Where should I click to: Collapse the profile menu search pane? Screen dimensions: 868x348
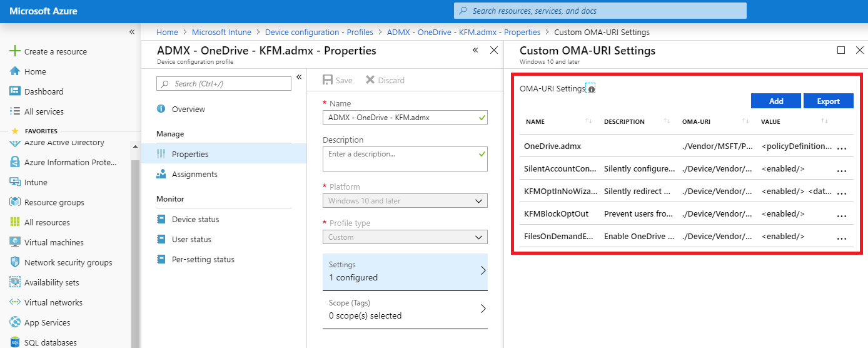[299, 77]
